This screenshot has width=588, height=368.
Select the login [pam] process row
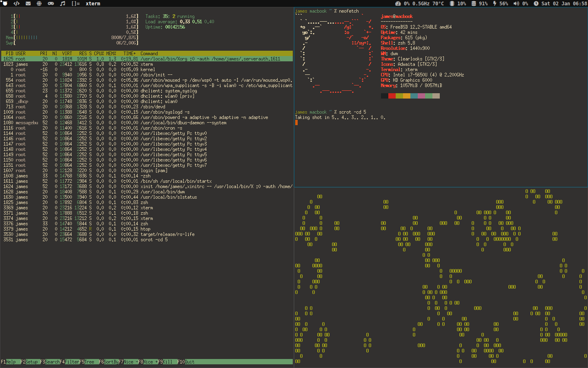point(147,171)
